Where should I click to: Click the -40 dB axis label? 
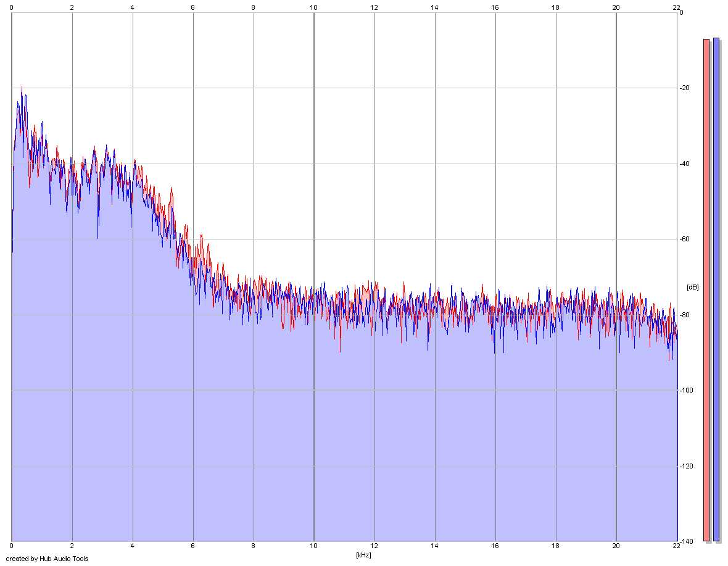pyautogui.click(x=685, y=164)
